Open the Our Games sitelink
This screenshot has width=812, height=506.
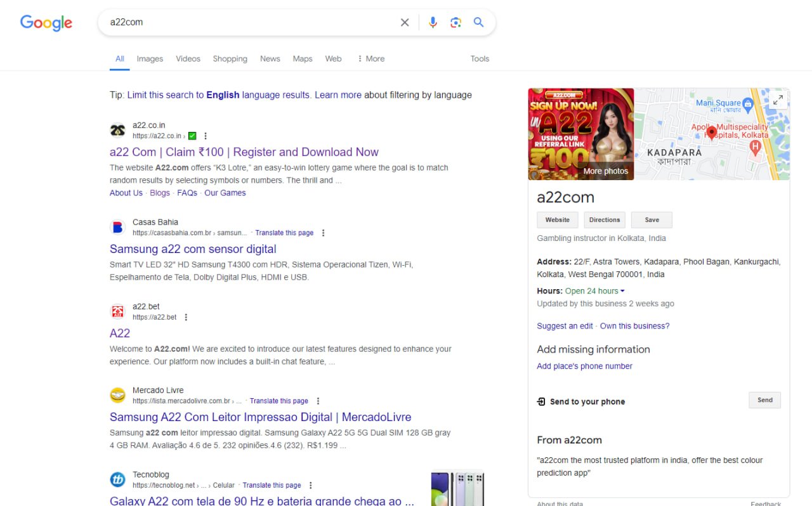[225, 193]
